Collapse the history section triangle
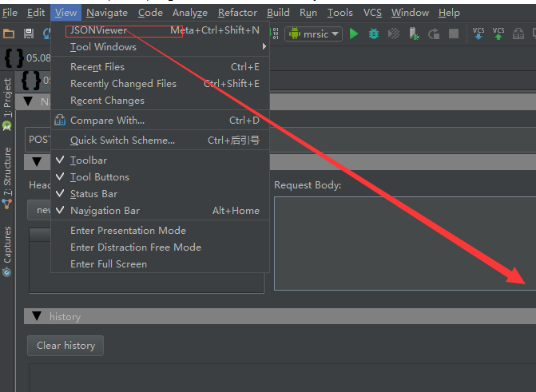This screenshot has width=536, height=392. 37,316
